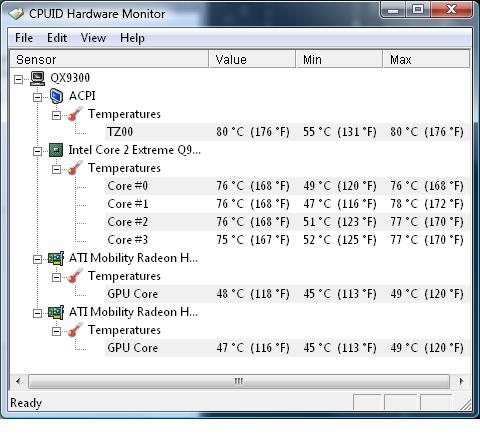Screen dimensions: 480x440
Task: Click the ACPI blue monitor icon
Action: [x=56, y=96]
